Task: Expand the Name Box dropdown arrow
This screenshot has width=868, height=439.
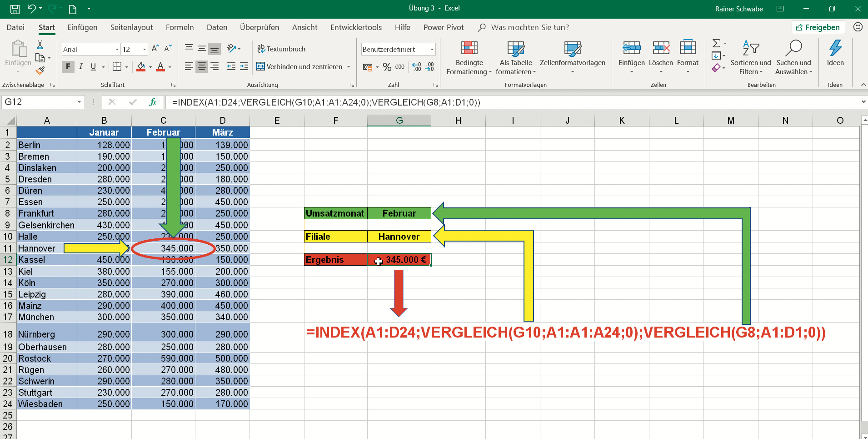Action: pos(79,102)
